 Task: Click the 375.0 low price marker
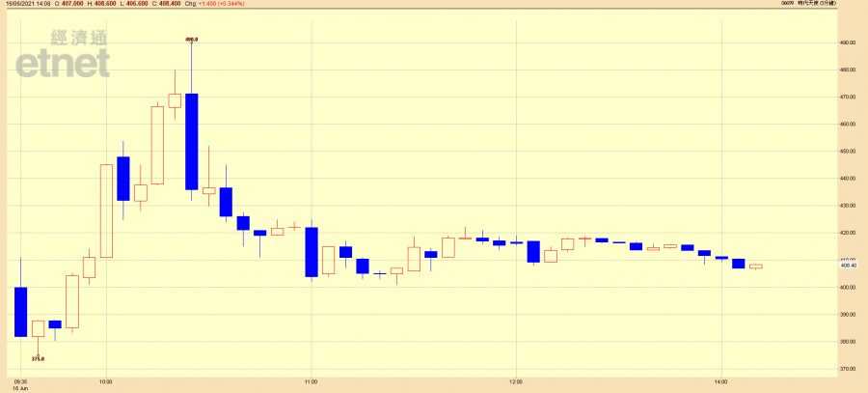(38, 358)
